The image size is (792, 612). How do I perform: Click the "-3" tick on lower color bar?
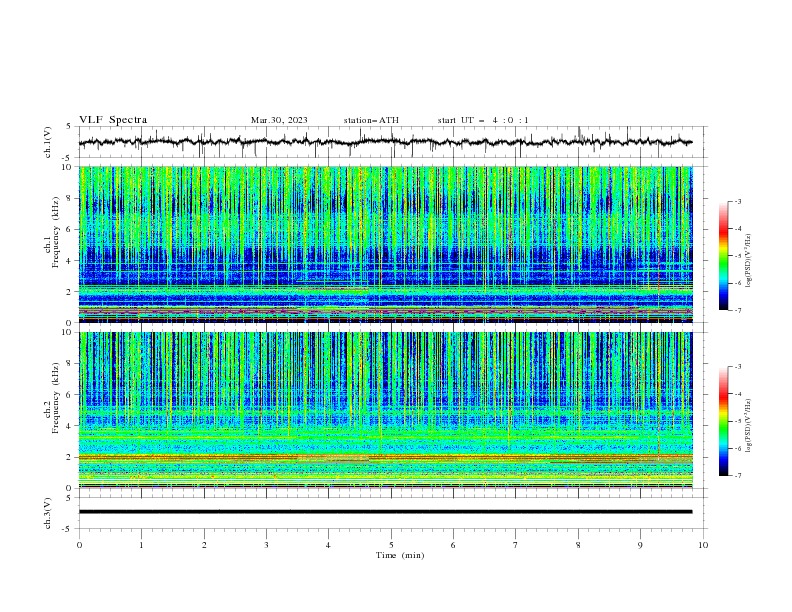737,367
